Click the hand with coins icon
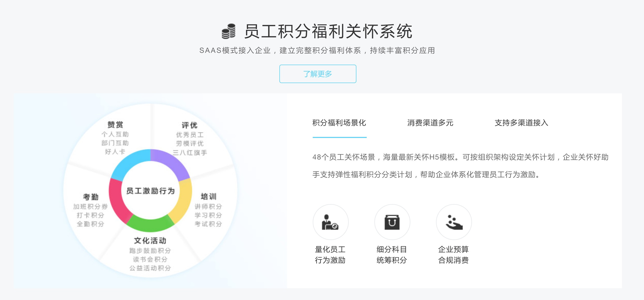The width and height of the screenshot is (644, 300). coord(454,222)
